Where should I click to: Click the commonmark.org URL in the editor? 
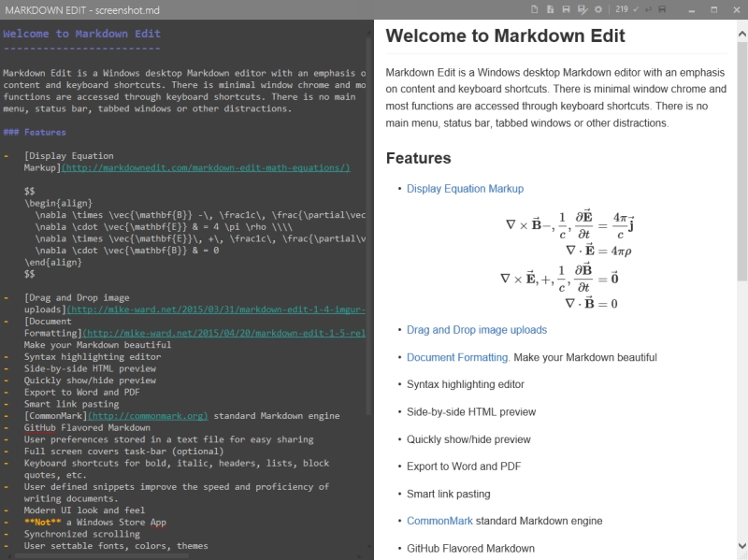(148, 416)
